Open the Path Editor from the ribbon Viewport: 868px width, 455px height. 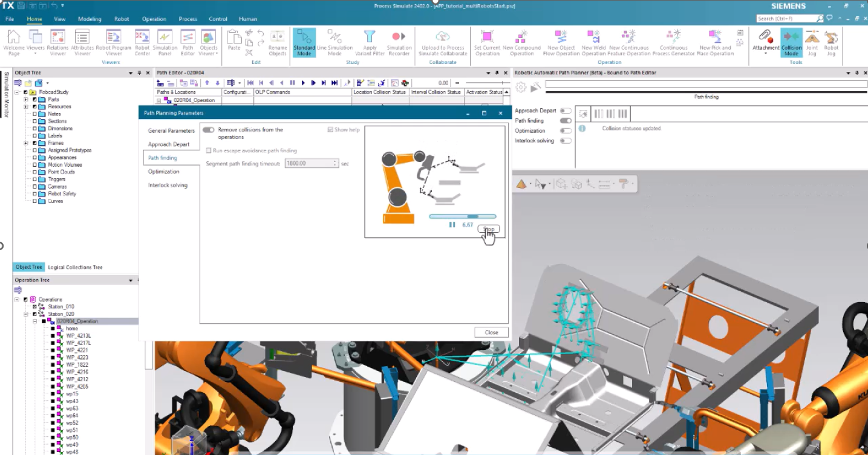(188, 42)
